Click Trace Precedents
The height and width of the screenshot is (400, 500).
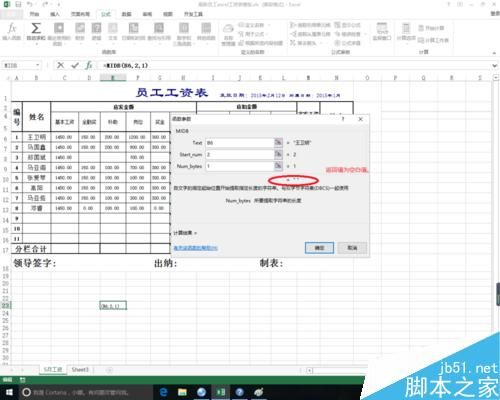pyautogui.click(x=310, y=25)
